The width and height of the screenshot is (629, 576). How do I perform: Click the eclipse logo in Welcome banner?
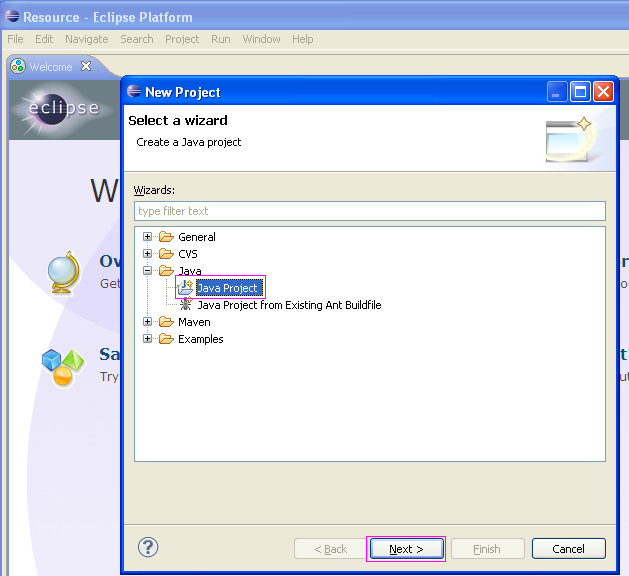[63, 108]
